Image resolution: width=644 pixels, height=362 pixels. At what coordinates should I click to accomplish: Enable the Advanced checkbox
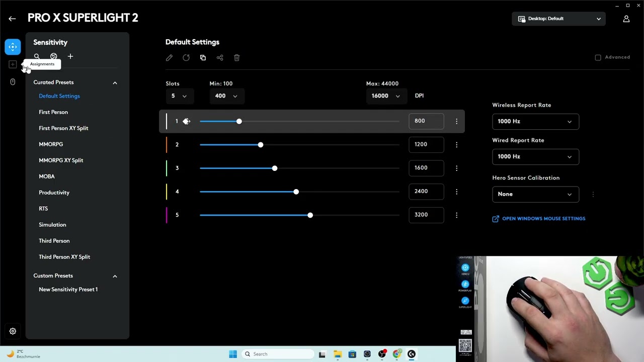[598, 57]
